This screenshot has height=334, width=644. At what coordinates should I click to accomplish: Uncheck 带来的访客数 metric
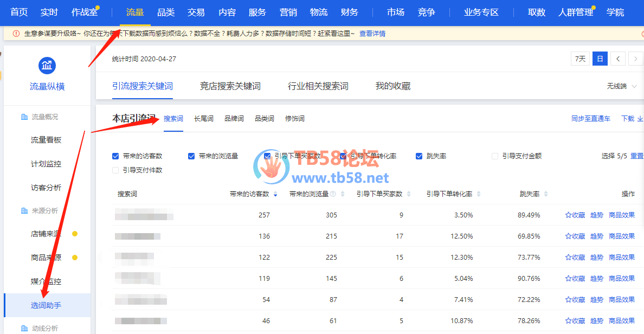[115, 156]
